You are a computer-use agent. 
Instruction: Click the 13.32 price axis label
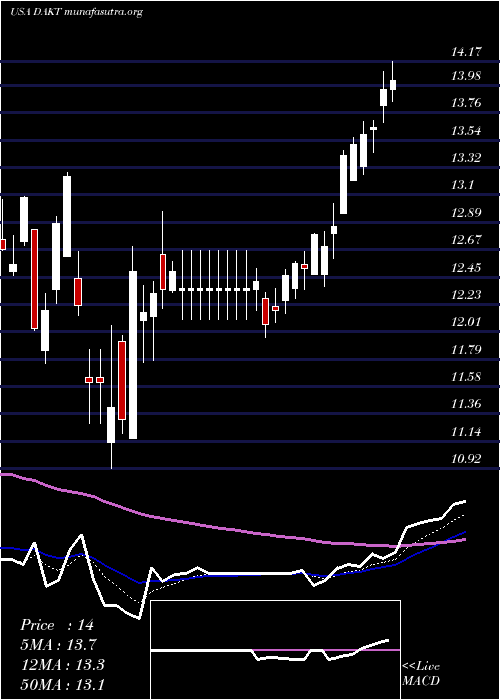pyautogui.click(x=466, y=158)
